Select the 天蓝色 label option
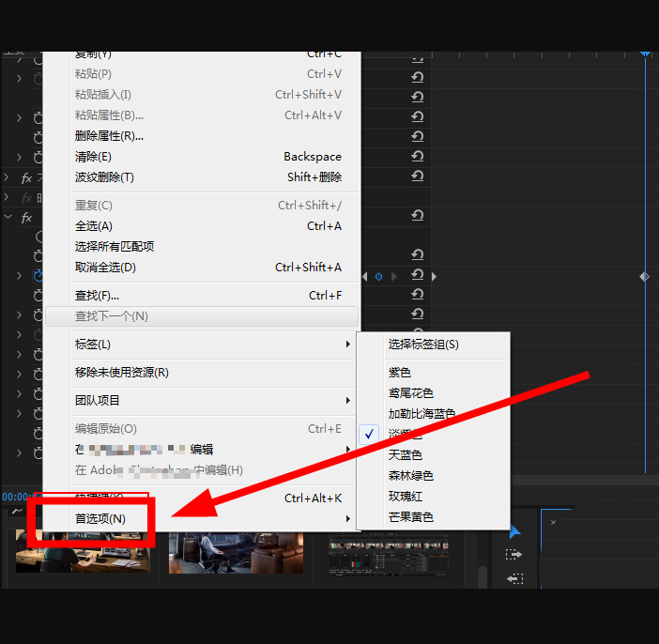 434,454
